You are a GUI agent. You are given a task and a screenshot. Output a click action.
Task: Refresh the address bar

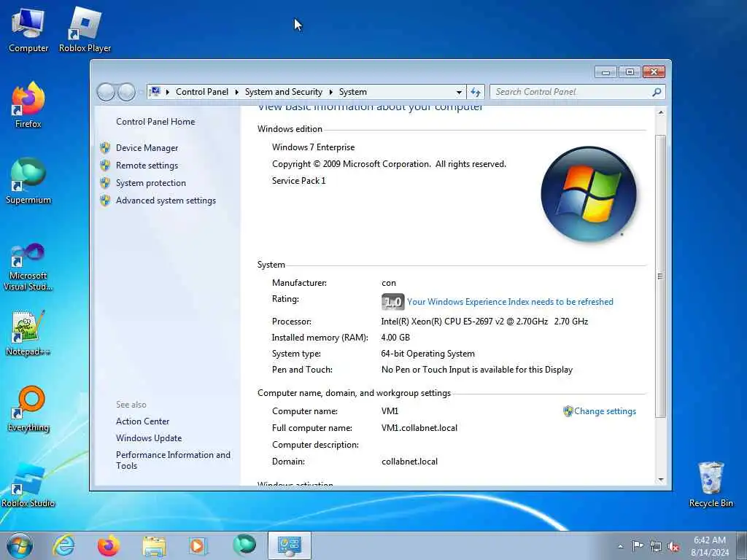[476, 92]
